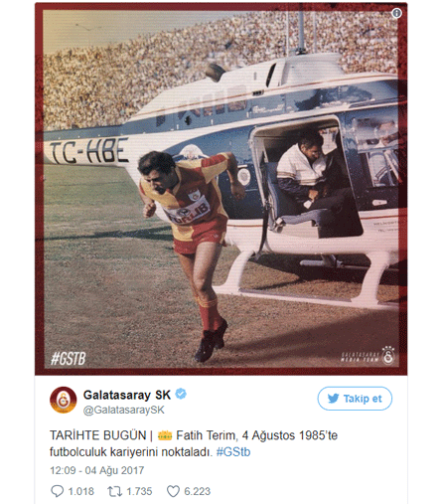
Task: Click the 6.223 likes count
Action: pos(198,491)
